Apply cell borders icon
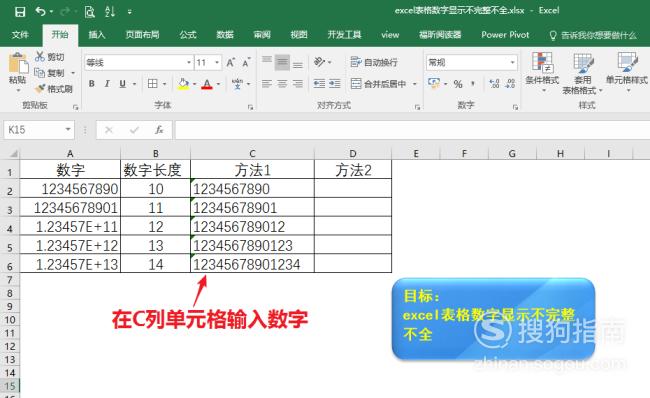650x398 pixels. click(153, 84)
